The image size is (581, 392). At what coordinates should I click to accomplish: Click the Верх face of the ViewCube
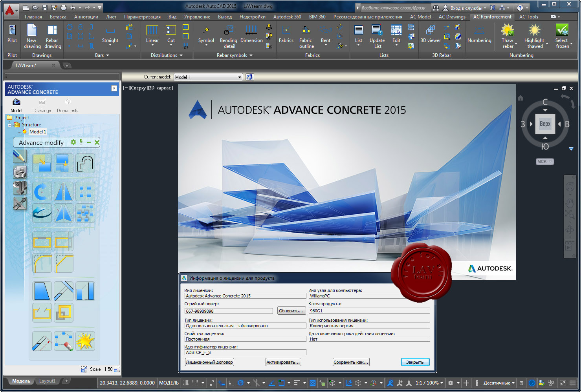[545, 124]
